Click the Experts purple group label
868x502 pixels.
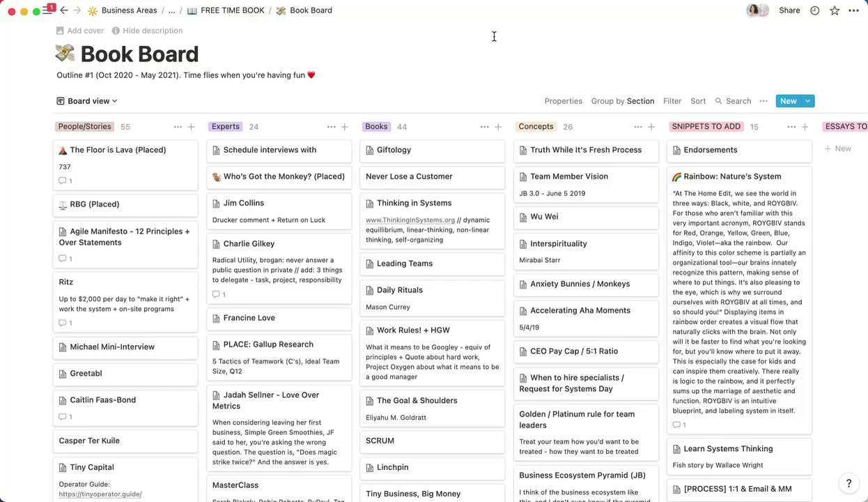click(x=226, y=127)
